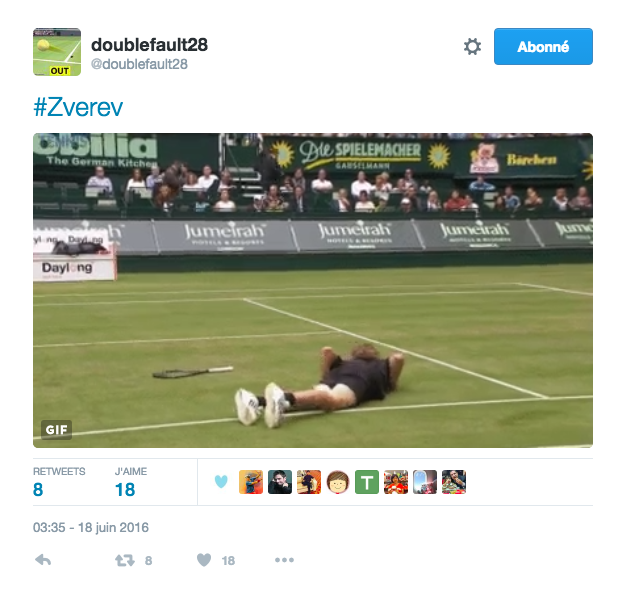Open the last liker avatar in the row
629x600 pixels.
pos(454,482)
